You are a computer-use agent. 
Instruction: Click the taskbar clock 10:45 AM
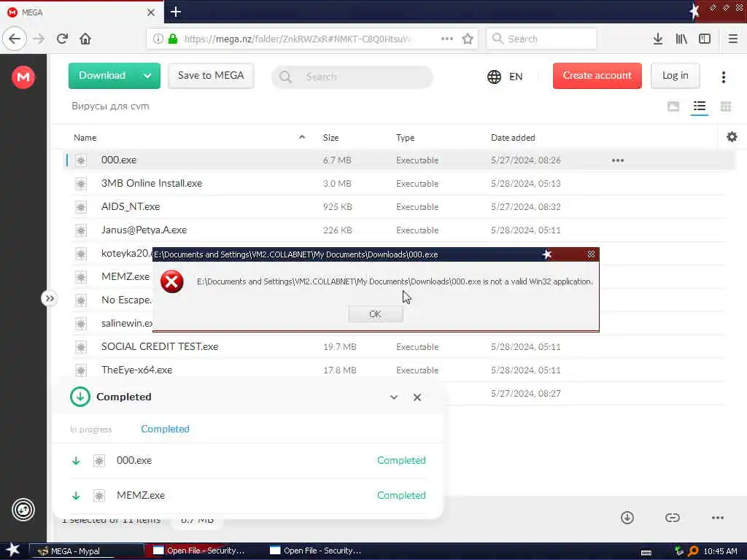tap(720, 551)
